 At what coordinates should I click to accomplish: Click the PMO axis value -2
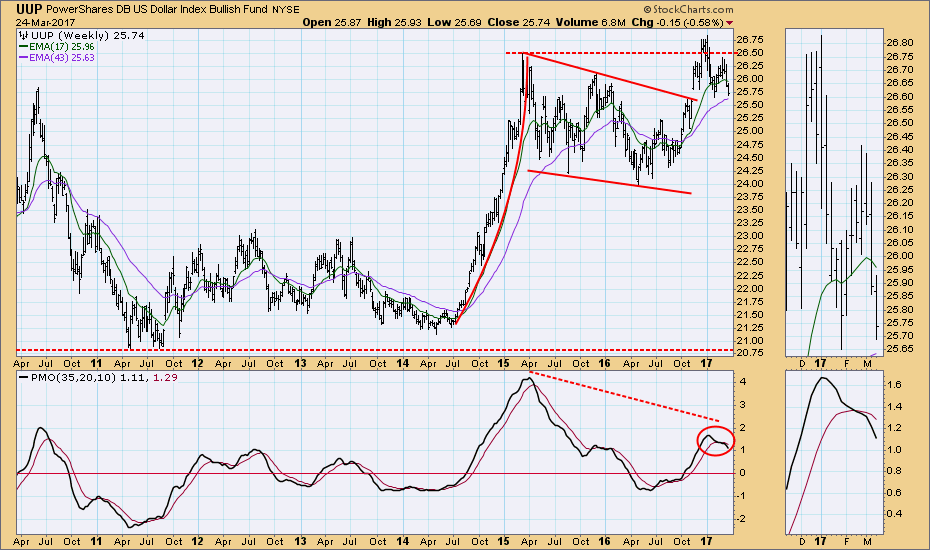click(741, 519)
